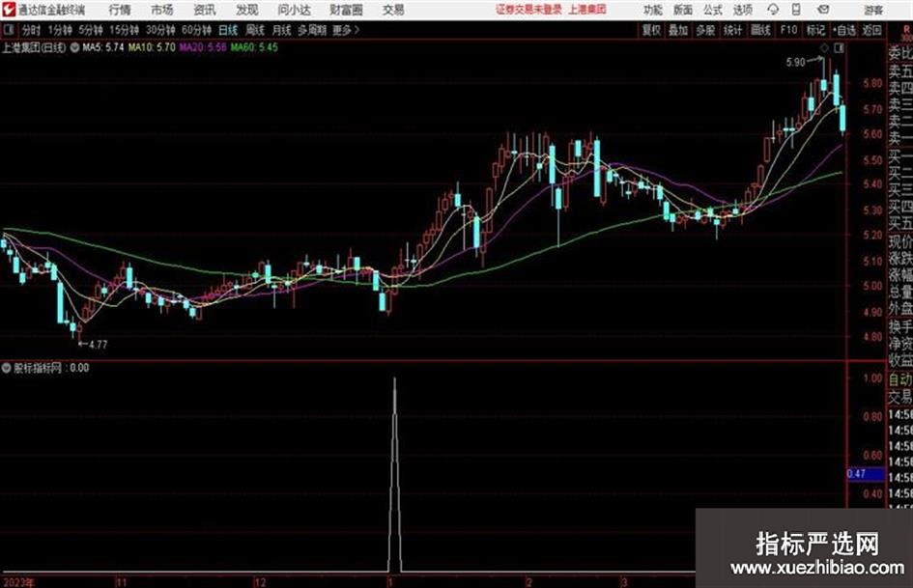
Task: Switch to the 30分钟 period tab
Action: click(160, 30)
